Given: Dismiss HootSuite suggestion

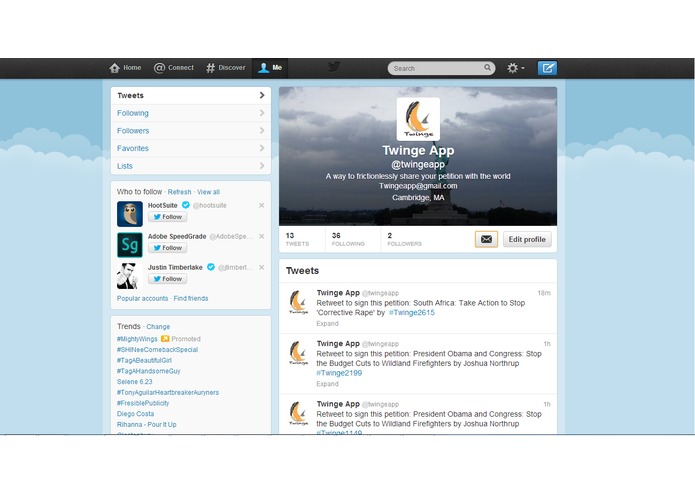Looking at the screenshot, I should pyautogui.click(x=262, y=205).
